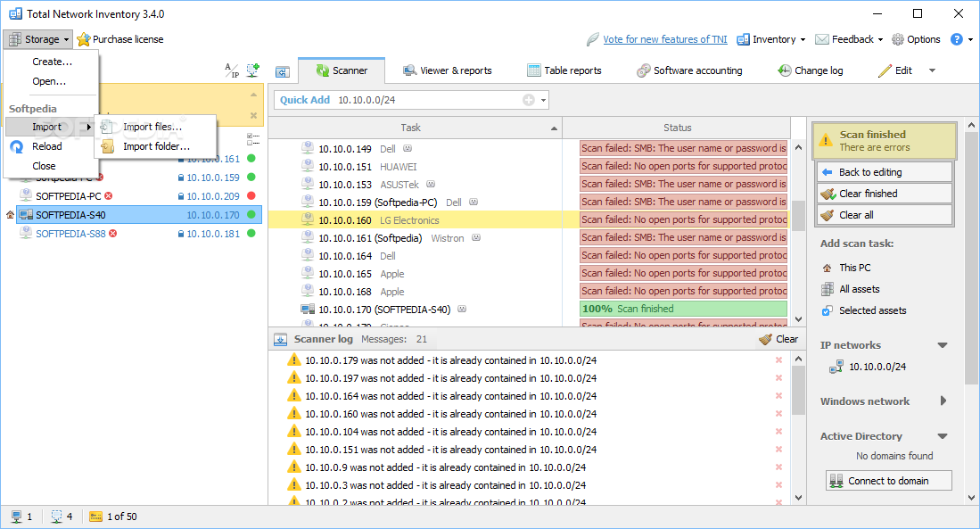Close the yellow notification banner
This screenshot has height=529, width=980.
pos(253,116)
